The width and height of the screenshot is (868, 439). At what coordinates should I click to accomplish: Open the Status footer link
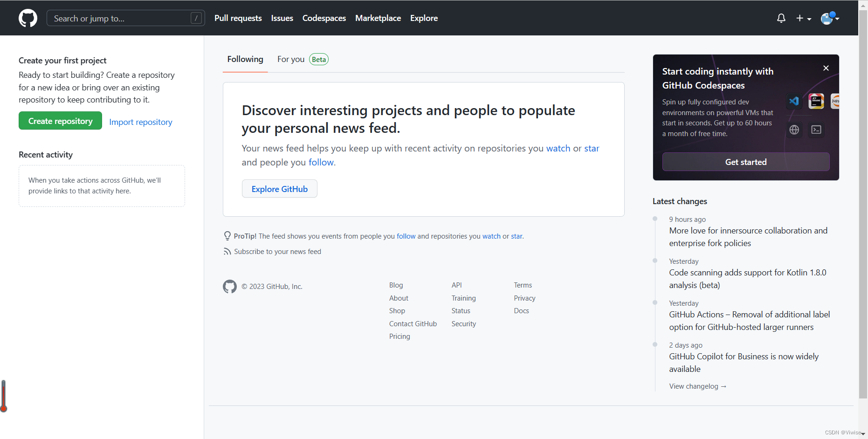(461, 311)
